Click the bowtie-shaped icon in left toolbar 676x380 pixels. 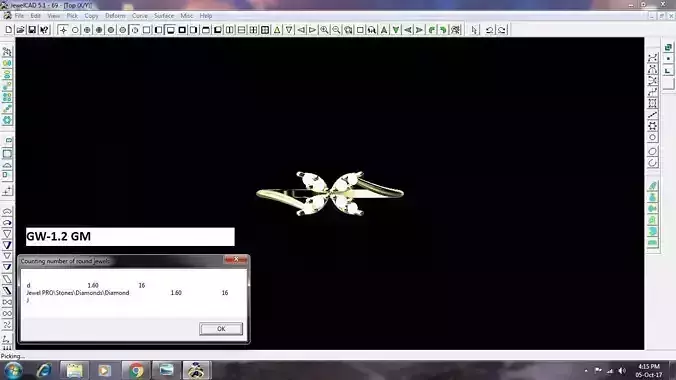[x=7, y=302]
